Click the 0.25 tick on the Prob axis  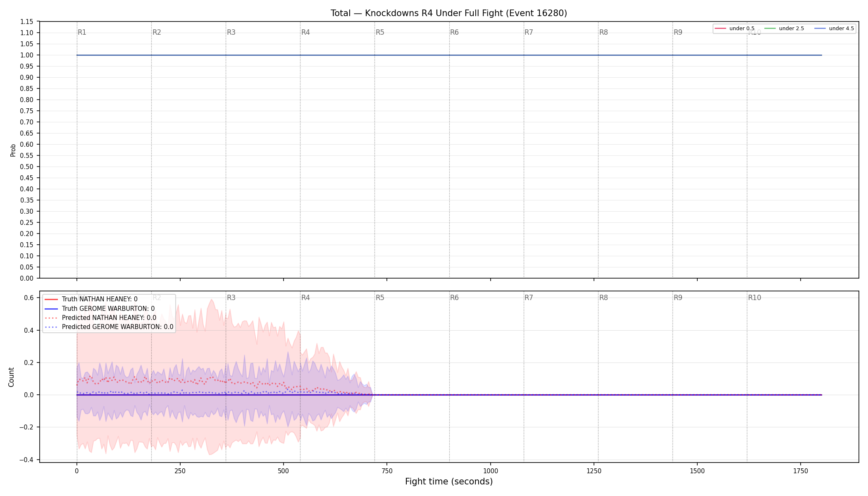pyautogui.click(x=27, y=223)
